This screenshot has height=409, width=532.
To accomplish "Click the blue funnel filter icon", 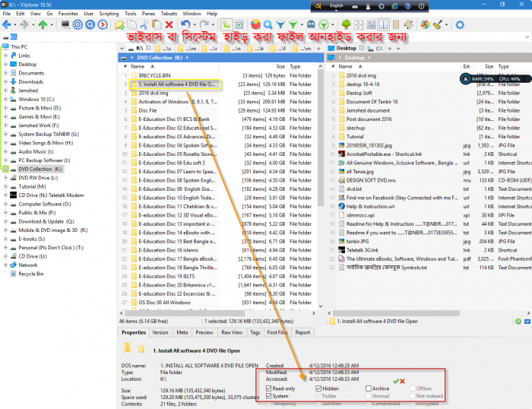I will [x=280, y=24].
